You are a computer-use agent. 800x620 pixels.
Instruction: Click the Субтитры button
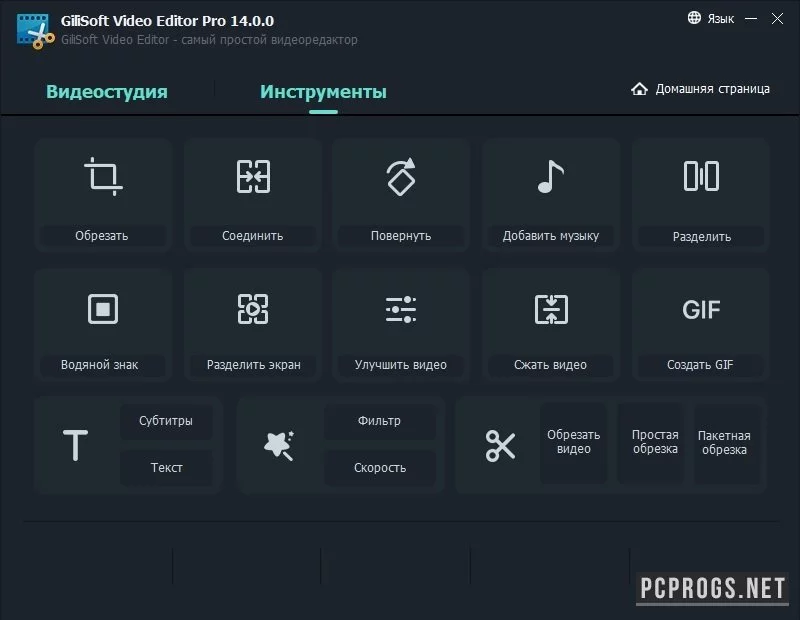(x=166, y=421)
